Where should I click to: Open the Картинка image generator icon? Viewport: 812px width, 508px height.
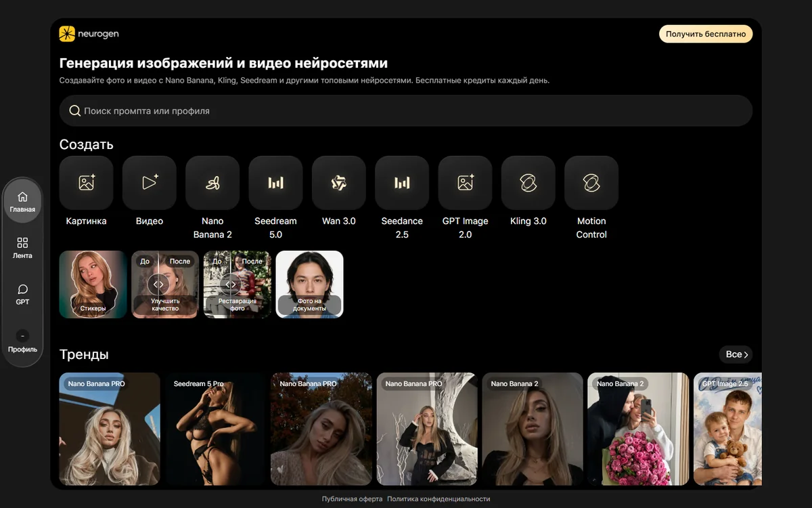[86, 183]
